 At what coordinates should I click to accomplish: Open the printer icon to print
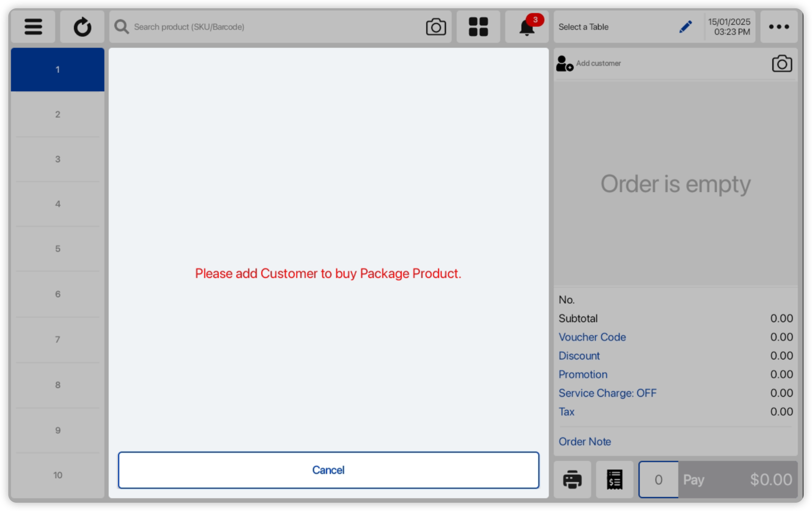click(572, 479)
